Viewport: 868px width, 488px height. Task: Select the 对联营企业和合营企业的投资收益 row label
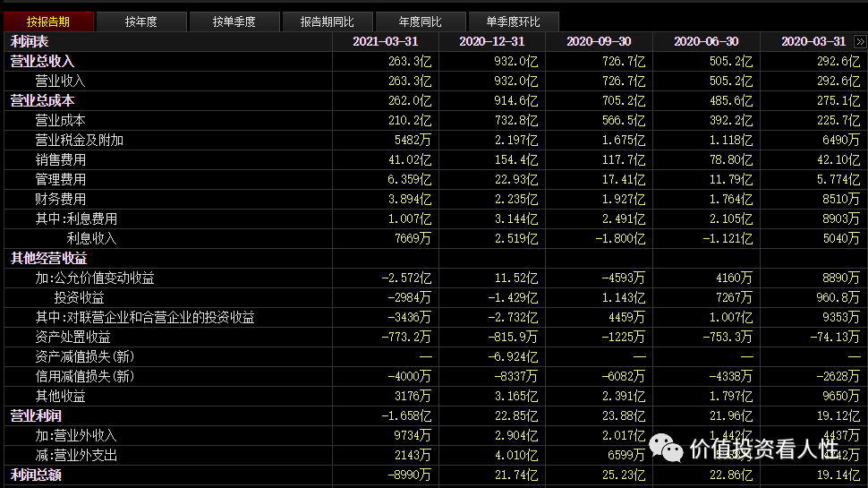(x=160, y=317)
